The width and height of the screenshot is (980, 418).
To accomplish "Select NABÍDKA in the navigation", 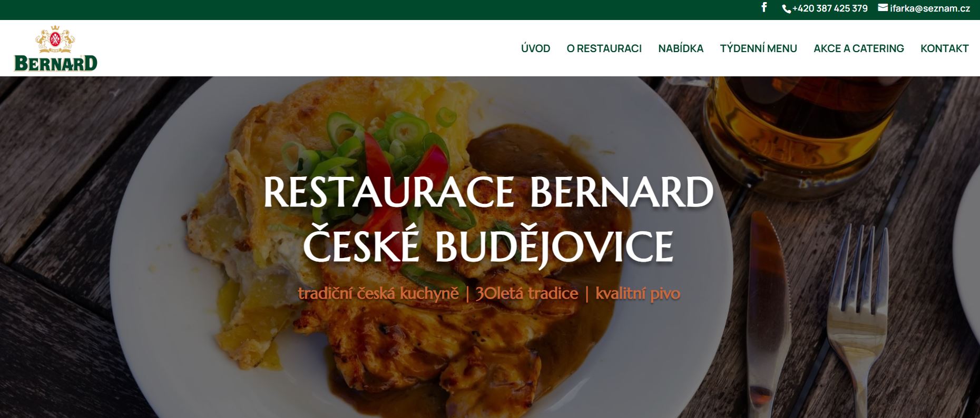I will 681,48.
